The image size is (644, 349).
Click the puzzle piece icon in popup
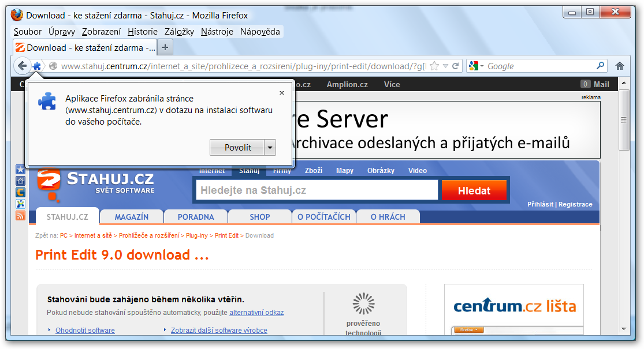[47, 101]
